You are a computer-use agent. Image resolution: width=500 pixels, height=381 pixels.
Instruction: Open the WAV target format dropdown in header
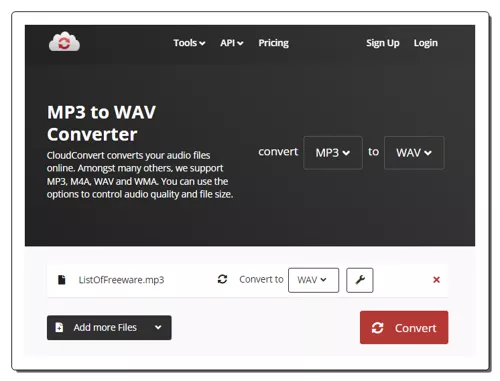click(414, 153)
